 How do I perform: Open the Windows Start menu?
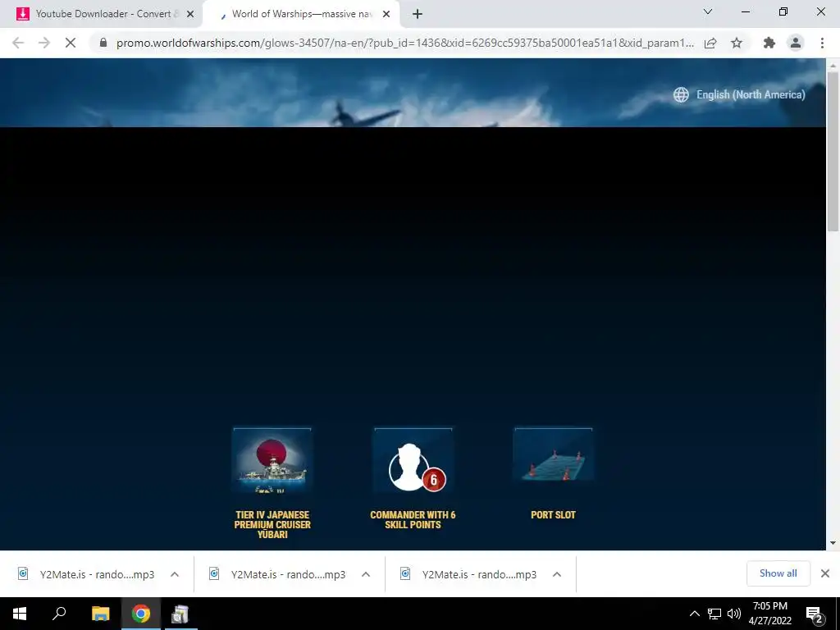(20, 614)
